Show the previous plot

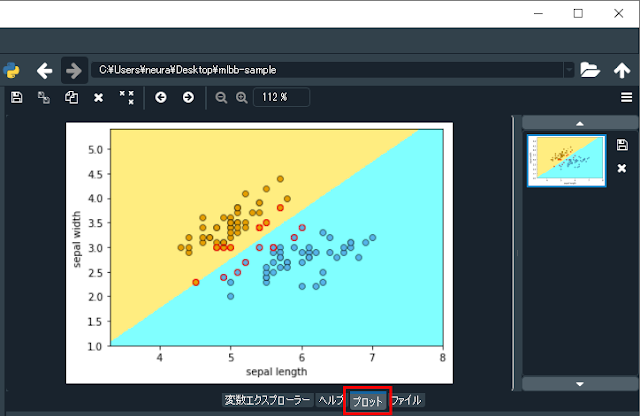pyautogui.click(x=161, y=97)
